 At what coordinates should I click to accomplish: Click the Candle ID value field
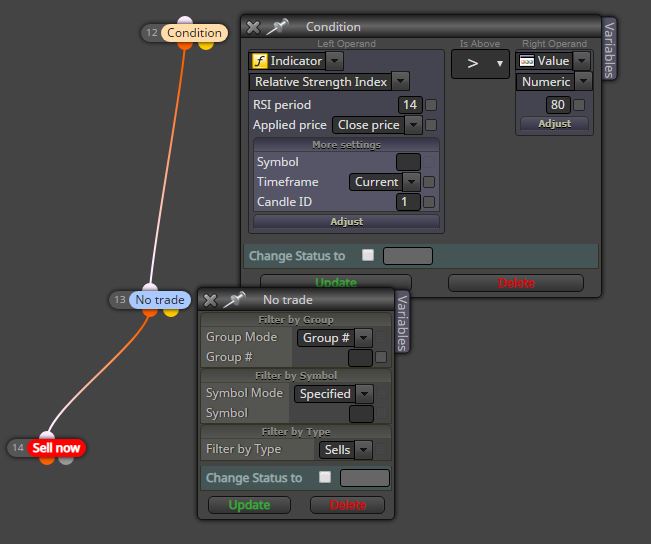tap(408, 202)
